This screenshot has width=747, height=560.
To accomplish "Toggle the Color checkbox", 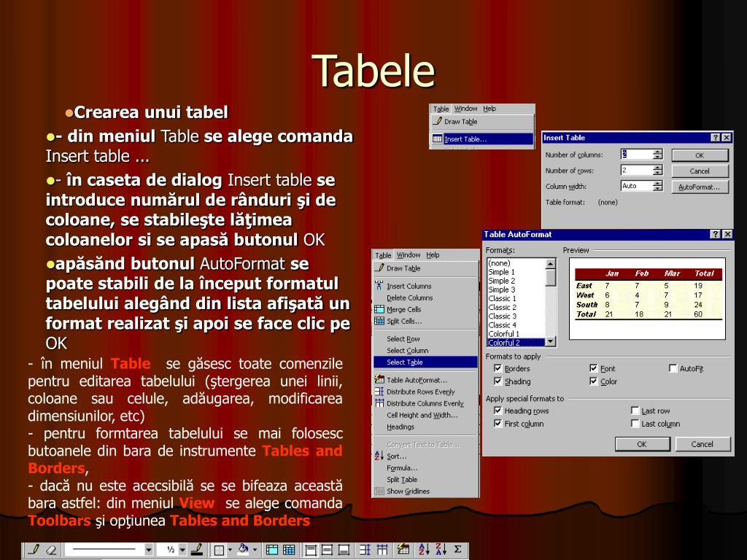I will (594, 381).
